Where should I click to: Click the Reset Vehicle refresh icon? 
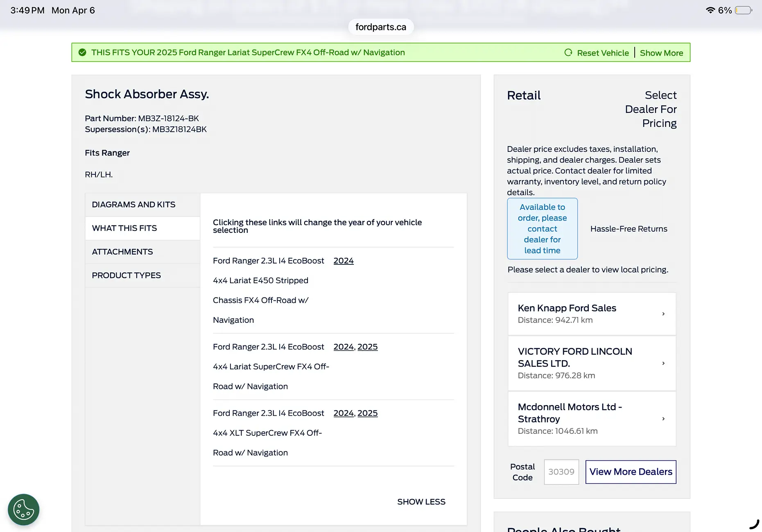coord(568,52)
